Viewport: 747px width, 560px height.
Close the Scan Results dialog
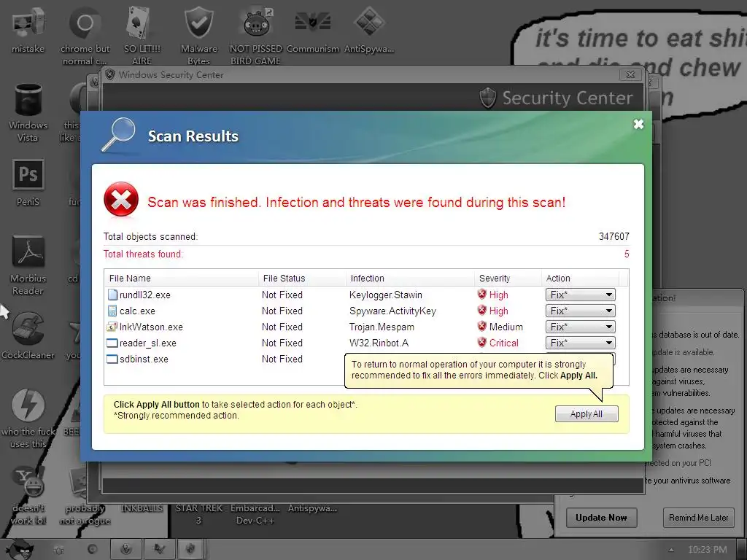pyautogui.click(x=638, y=124)
